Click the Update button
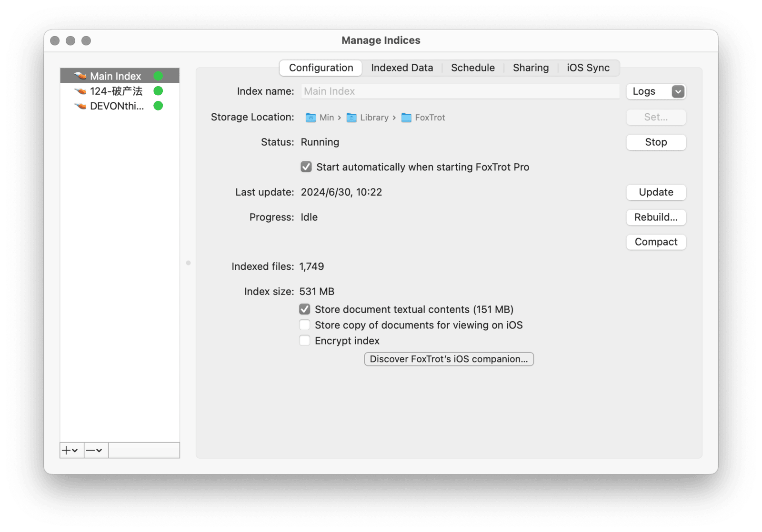Screen dimensions: 762x532 click(656, 192)
